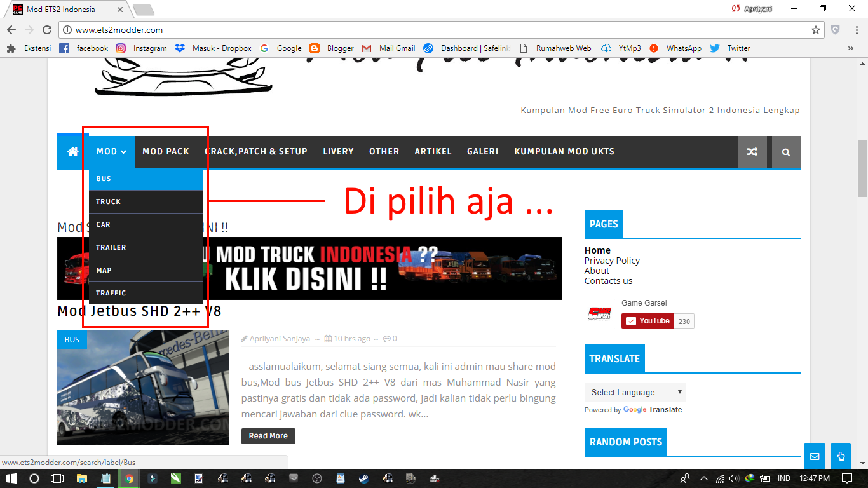Open the Chrome three-dot menu
The image size is (868, 488).
coord(855,30)
